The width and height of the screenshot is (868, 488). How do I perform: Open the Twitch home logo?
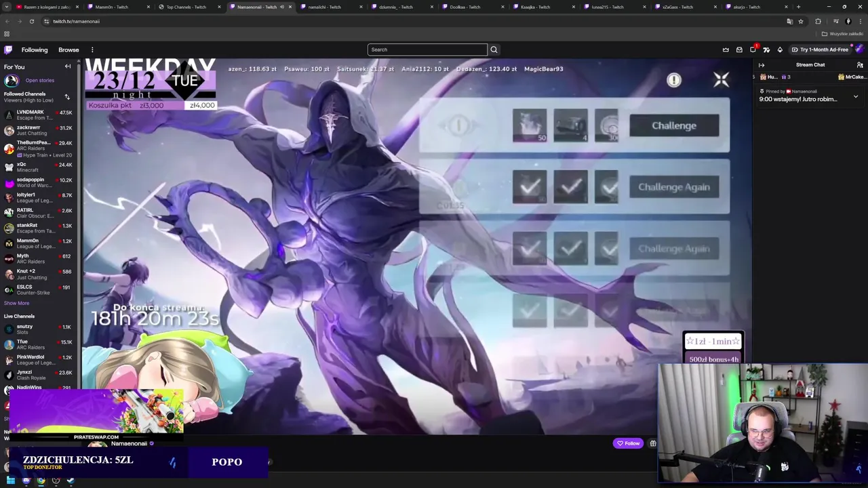pos(8,49)
